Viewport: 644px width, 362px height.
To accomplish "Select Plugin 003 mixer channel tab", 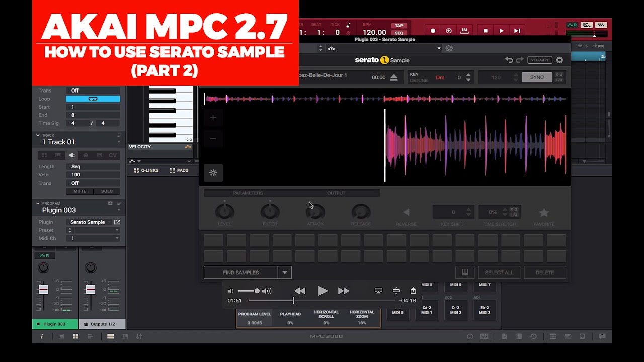I will (55, 324).
